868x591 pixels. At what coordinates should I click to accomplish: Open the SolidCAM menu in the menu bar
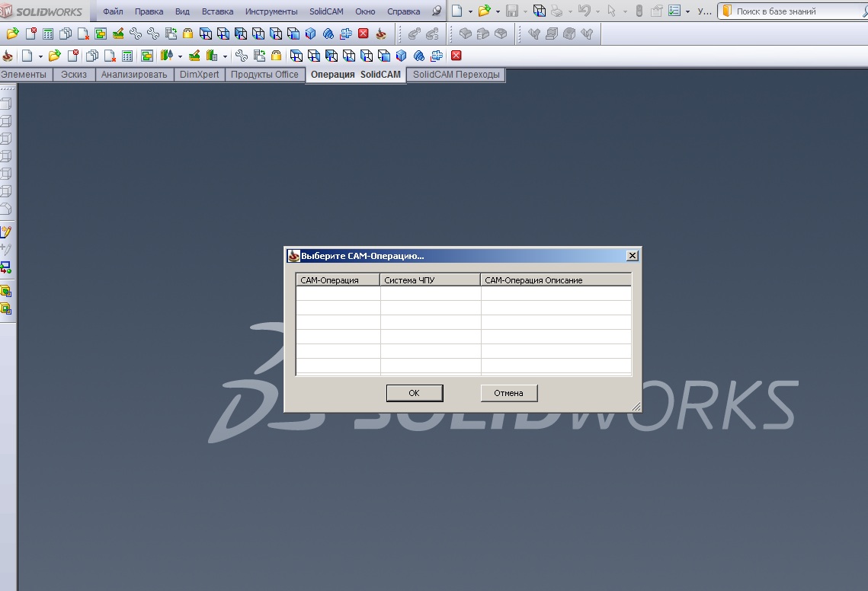tap(326, 11)
